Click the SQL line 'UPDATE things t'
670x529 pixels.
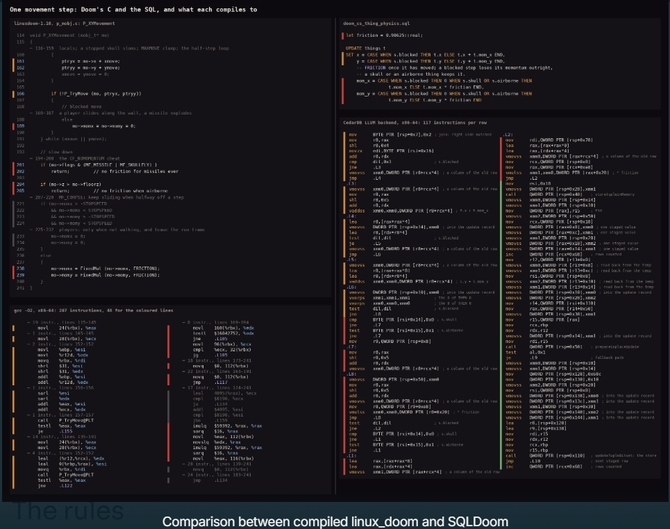point(366,48)
